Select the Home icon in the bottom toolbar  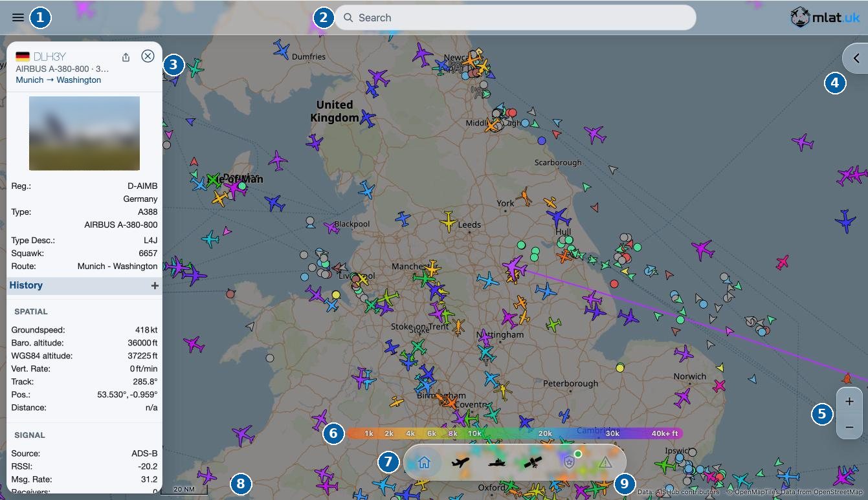(425, 462)
